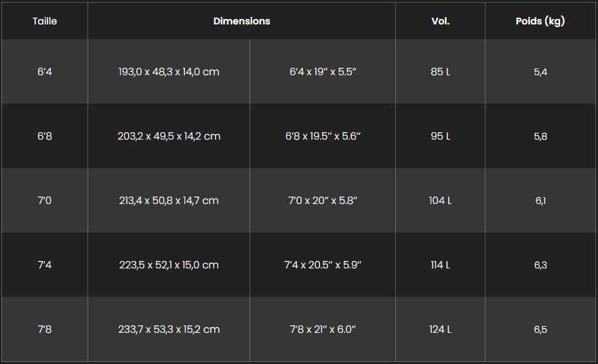Click the 104 L volume cell
598x364 pixels.
(x=440, y=201)
